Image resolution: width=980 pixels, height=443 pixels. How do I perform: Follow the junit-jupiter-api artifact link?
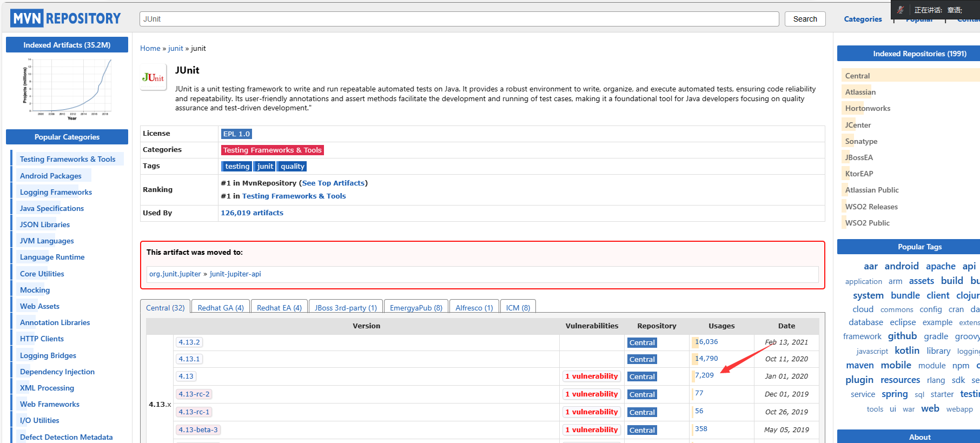click(x=235, y=274)
